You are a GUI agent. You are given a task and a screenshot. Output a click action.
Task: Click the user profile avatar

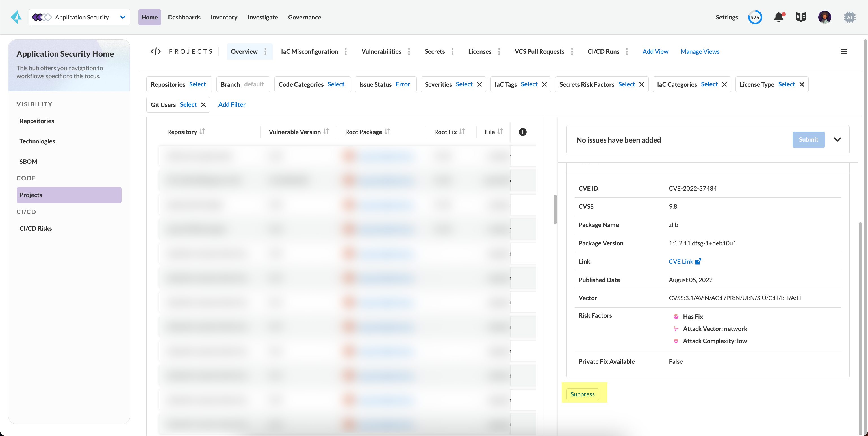pos(824,17)
